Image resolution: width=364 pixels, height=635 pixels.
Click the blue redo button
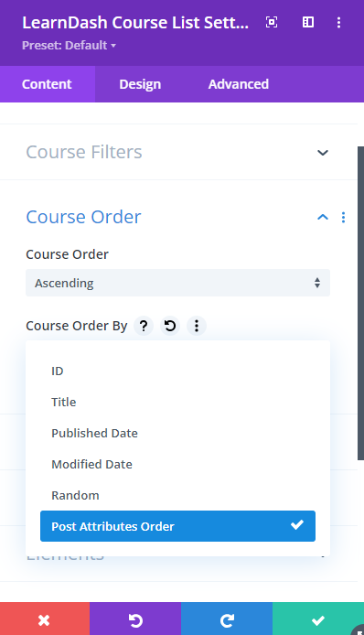pyautogui.click(x=227, y=619)
